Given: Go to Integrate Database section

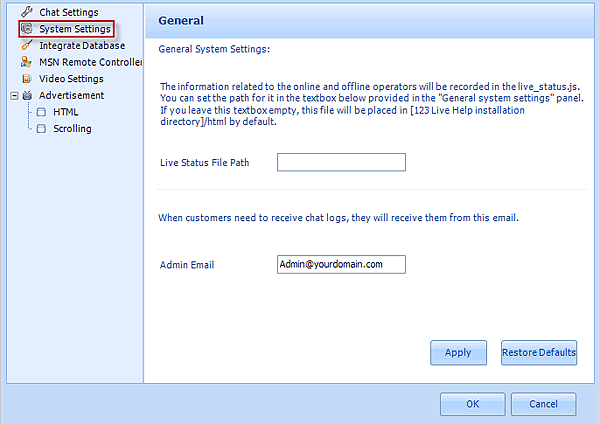Looking at the screenshot, I should click(82, 46).
